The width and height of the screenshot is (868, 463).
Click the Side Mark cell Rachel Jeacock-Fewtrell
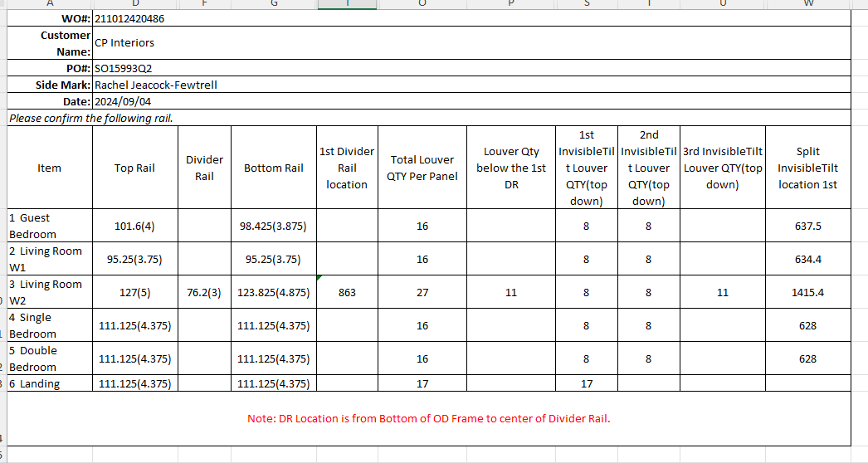[156, 85]
